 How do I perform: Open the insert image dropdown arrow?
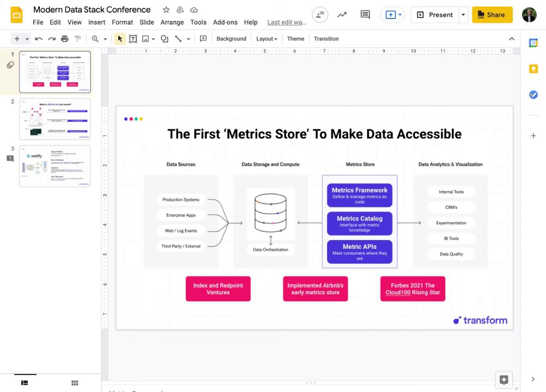[153, 39]
